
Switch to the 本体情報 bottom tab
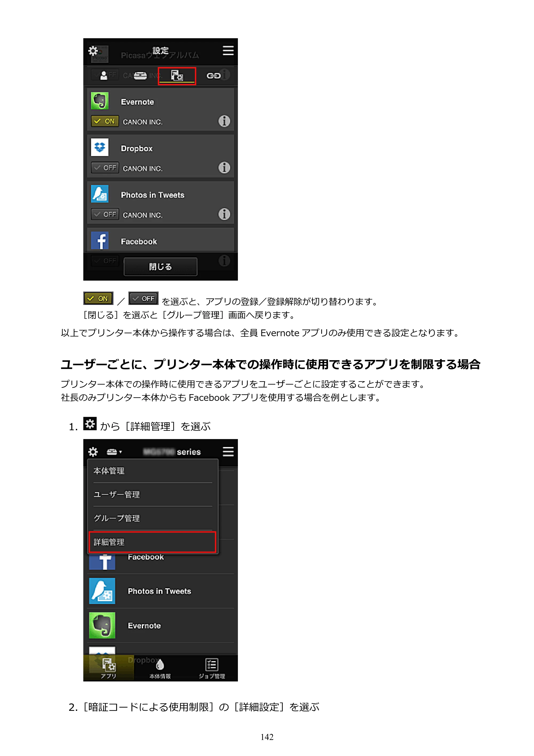click(160, 668)
